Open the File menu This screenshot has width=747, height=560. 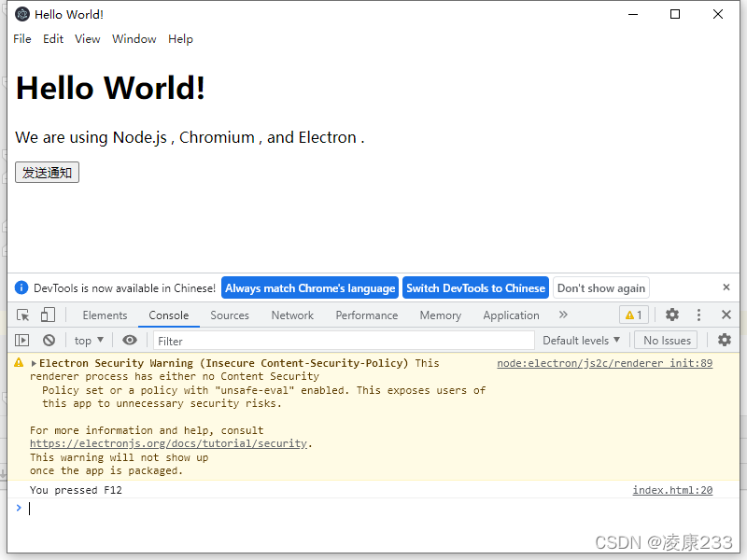(22, 39)
